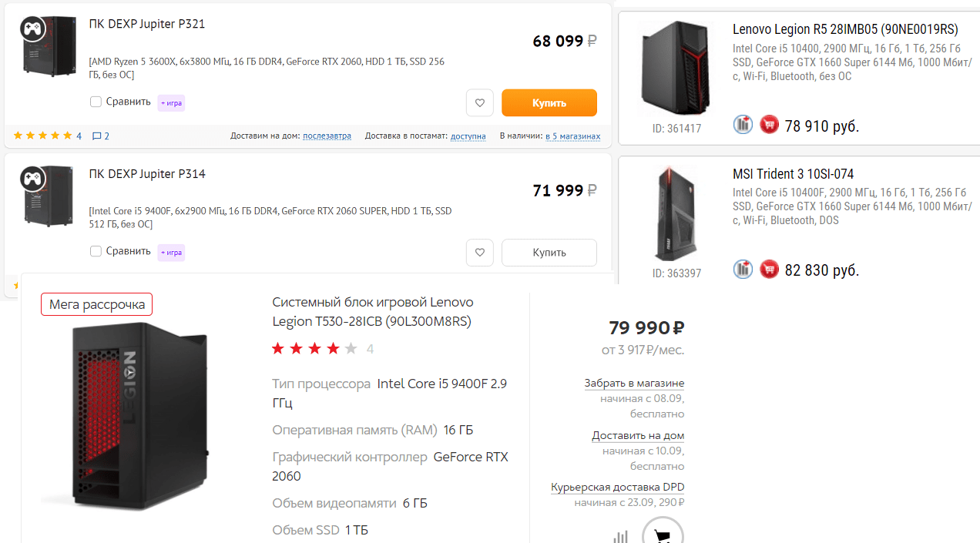Open 'Забрать в магазине' pickup link

(634, 383)
